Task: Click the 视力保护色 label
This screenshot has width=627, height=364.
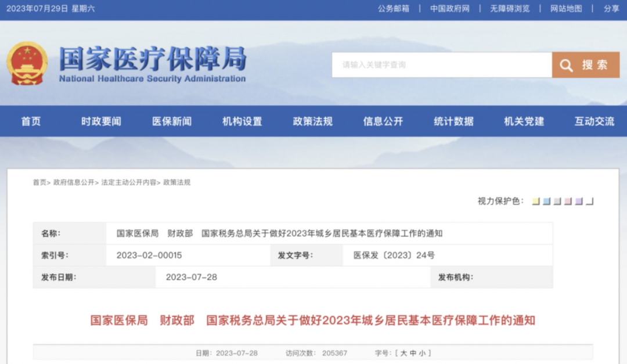Action: point(500,201)
